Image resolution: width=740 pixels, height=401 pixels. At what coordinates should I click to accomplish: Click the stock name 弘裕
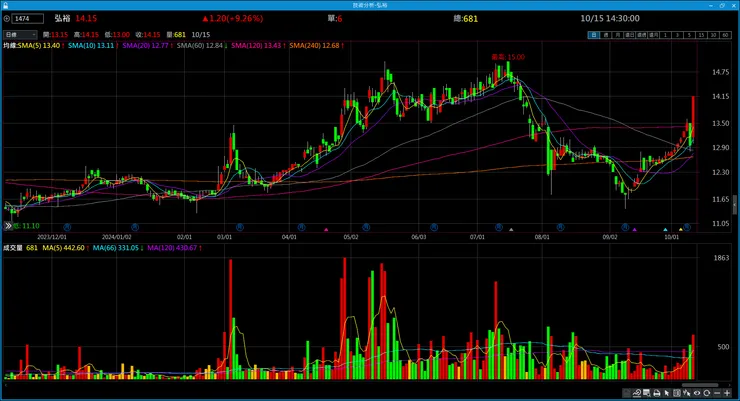click(62, 18)
